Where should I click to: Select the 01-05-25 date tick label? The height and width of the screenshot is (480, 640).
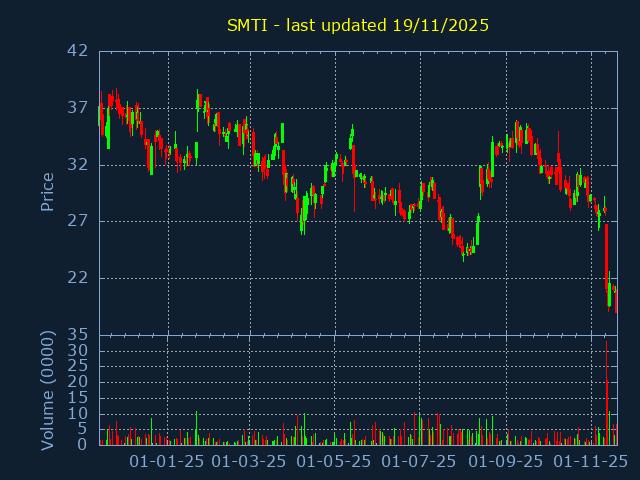(335, 461)
